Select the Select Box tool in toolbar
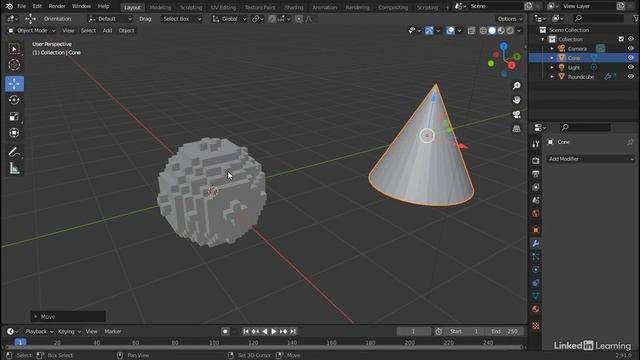 pos(14,49)
